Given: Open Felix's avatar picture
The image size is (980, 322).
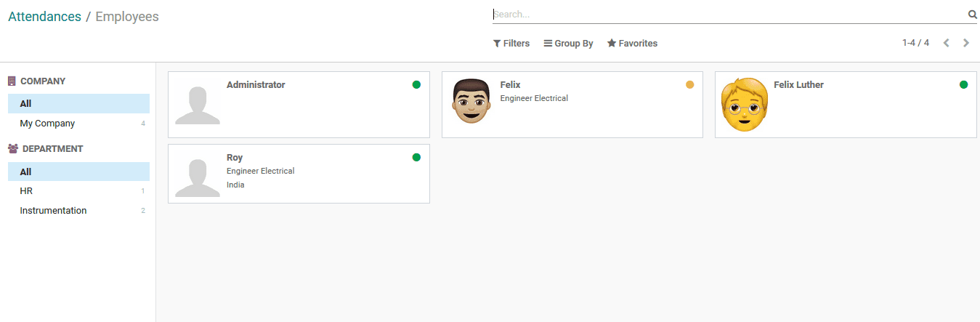Looking at the screenshot, I should (x=471, y=100).
